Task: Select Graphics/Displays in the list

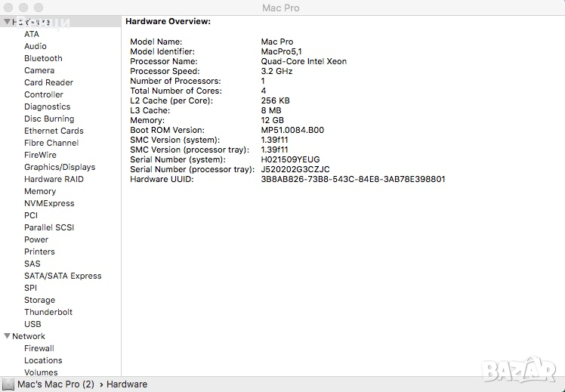Action: click(60, 167)
